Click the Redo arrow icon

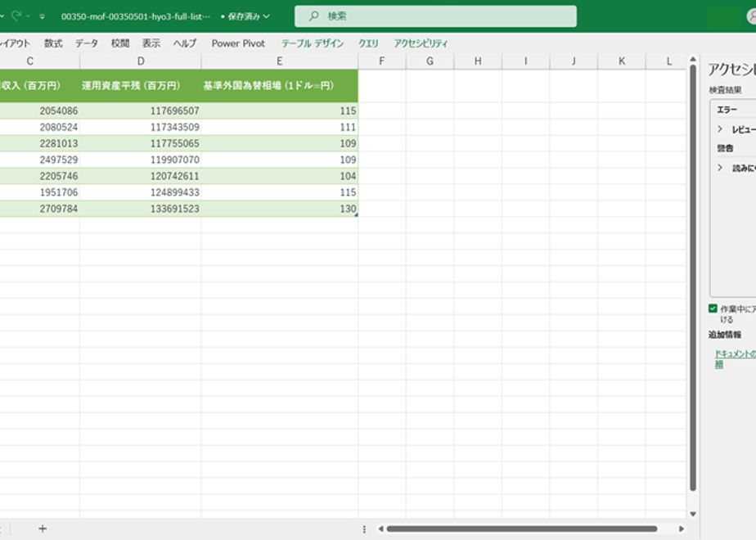16,16
